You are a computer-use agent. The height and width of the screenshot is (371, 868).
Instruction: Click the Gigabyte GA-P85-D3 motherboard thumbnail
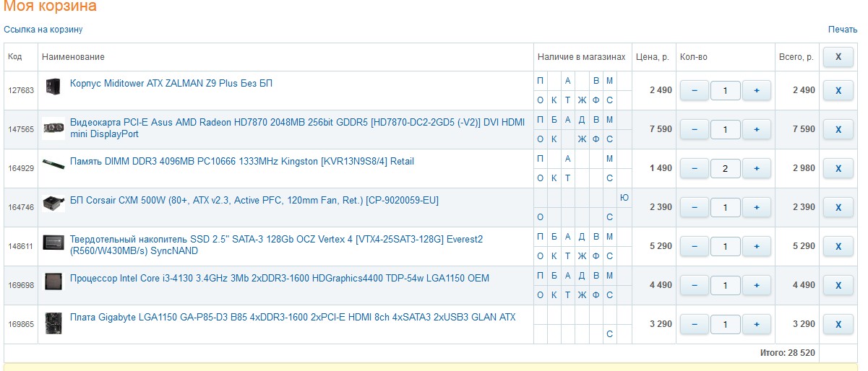53,320
